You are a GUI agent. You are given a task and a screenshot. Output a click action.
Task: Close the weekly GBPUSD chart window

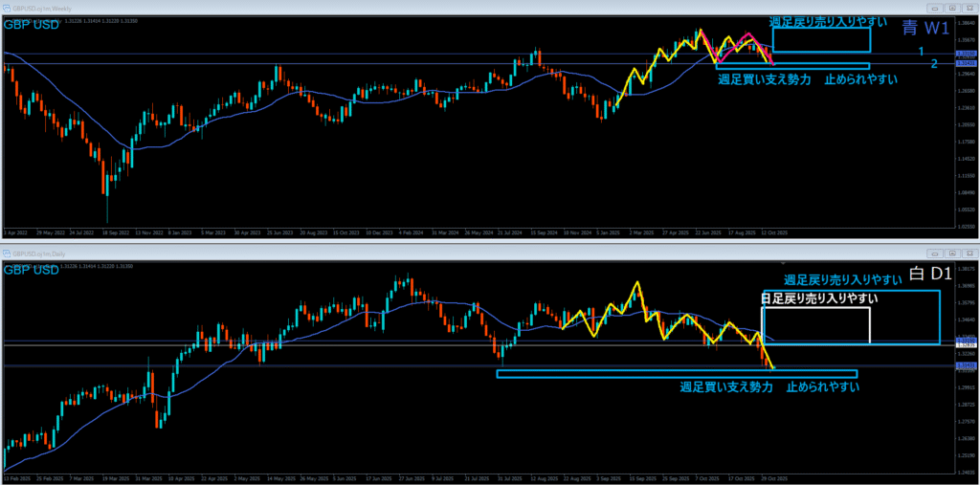(x=968, y=9)
